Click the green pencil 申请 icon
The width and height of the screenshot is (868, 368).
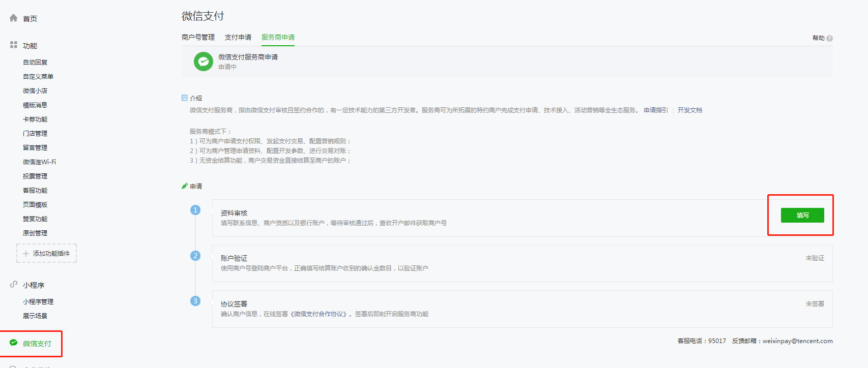point(185,186)
